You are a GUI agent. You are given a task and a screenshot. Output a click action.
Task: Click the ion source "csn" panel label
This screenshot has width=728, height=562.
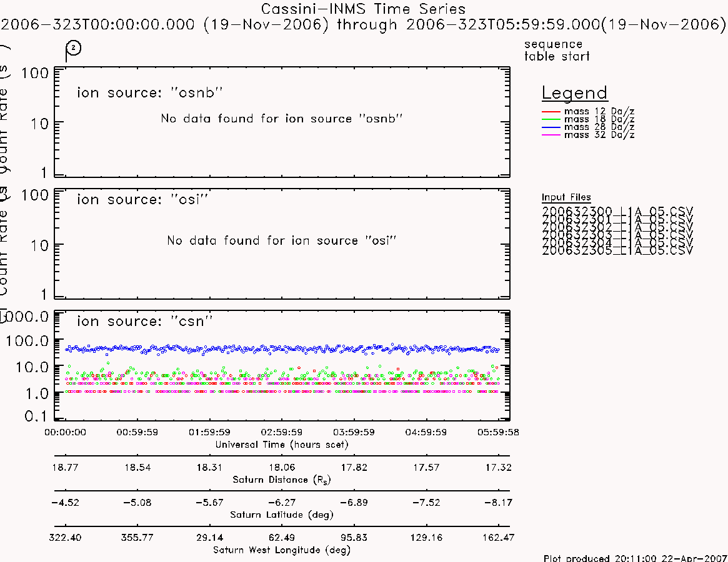(144, 321)
